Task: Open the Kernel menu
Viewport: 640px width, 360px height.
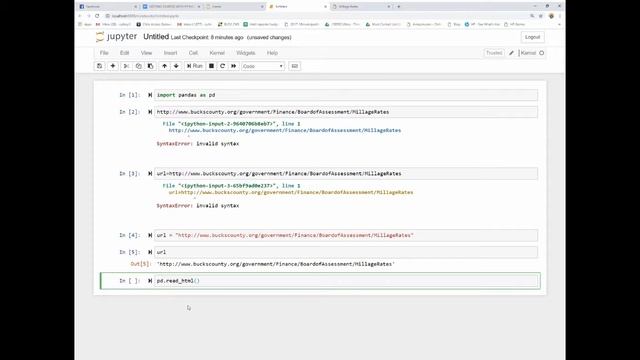Action: [x=217, y=53]
